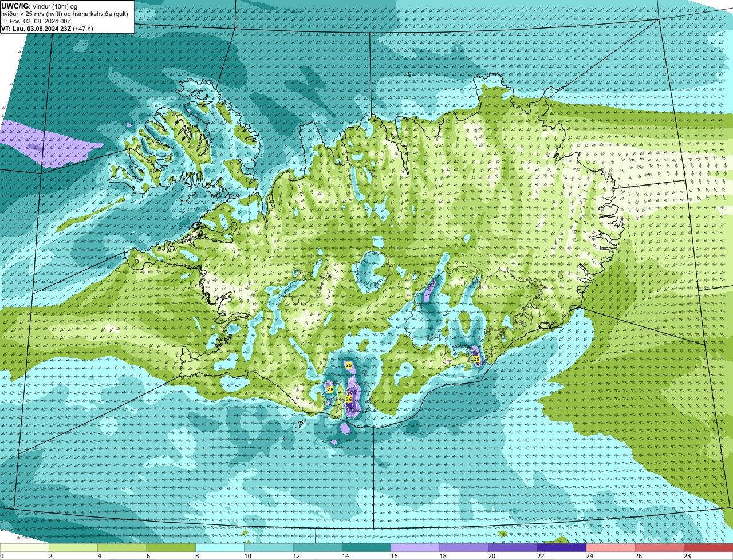Click the initial time 'IT: Fös. 02. 08. 2024 00Z'
The height and width of the screenshot is (560, 733).
36,21
